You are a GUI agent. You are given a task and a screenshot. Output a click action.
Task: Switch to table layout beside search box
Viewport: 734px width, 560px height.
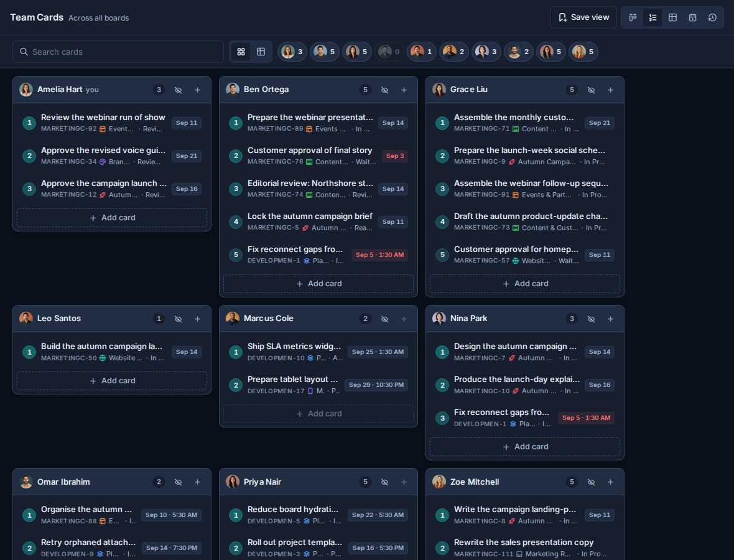[x=261, y=52]
